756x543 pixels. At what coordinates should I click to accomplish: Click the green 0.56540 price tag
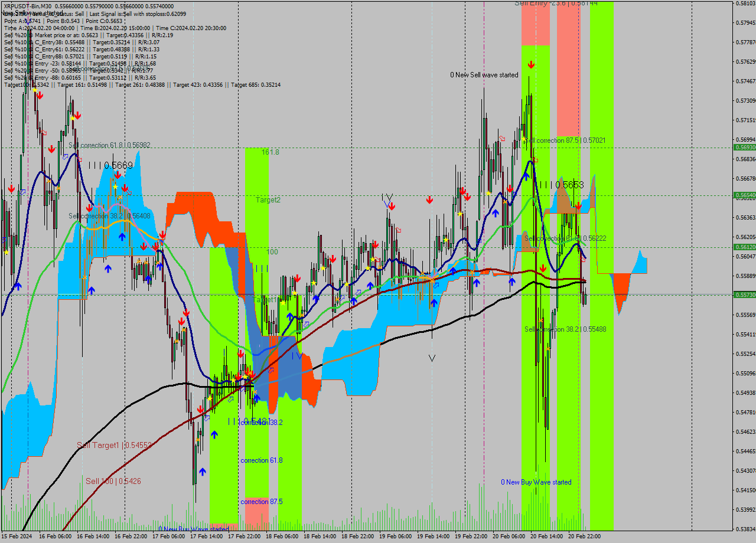(x=744, y=195)
